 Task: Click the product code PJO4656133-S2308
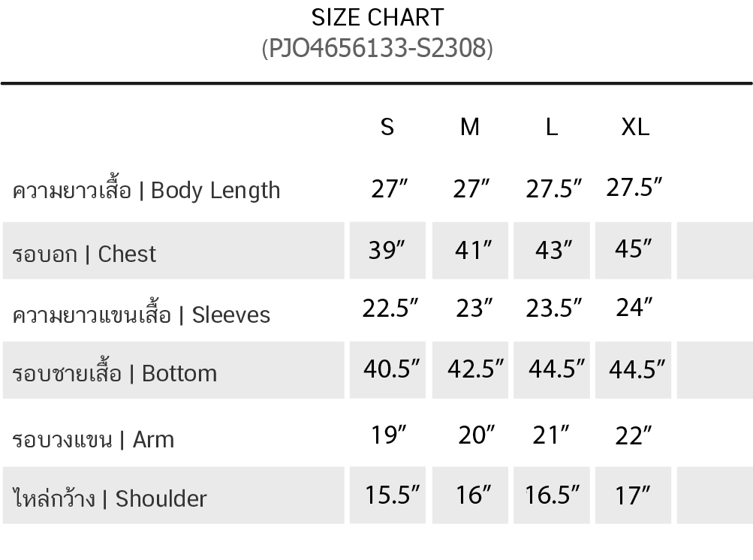tap(377, 49)
